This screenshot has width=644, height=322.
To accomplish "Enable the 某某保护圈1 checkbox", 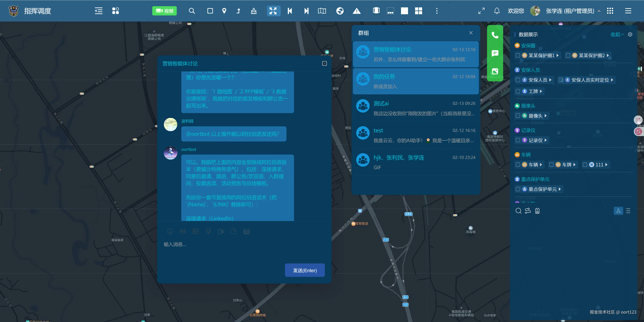I will pos(518,55).
